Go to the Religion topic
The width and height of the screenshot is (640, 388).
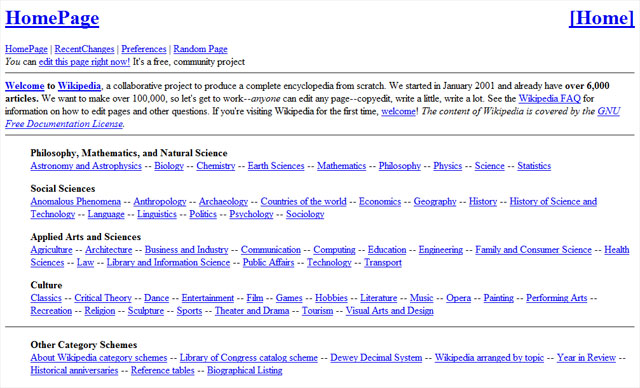(100, 310)
